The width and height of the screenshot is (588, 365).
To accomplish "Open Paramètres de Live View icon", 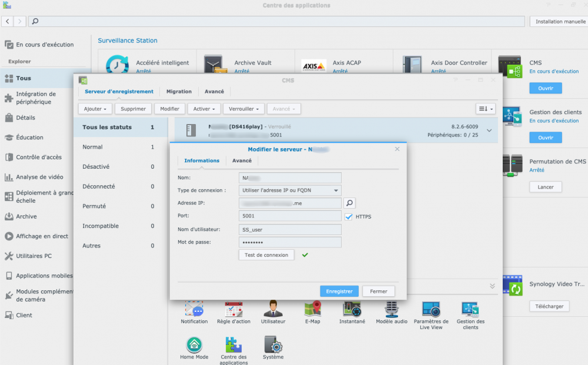I will [x=431, y=309].
